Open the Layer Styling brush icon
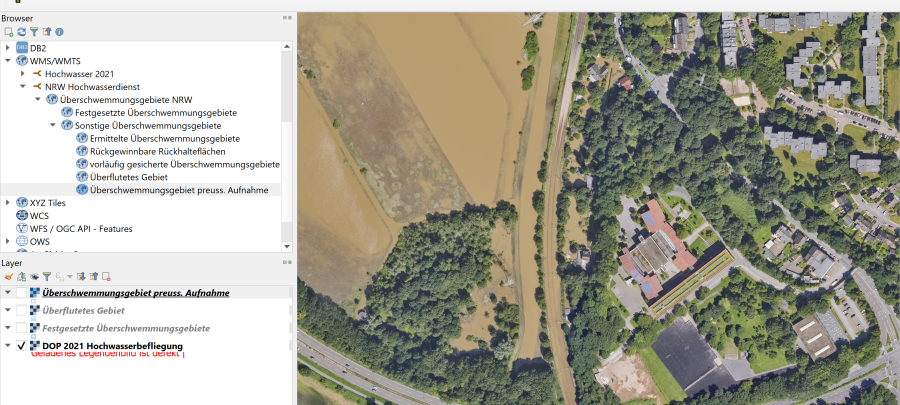 pyautogui.click(x=8, y=276)
